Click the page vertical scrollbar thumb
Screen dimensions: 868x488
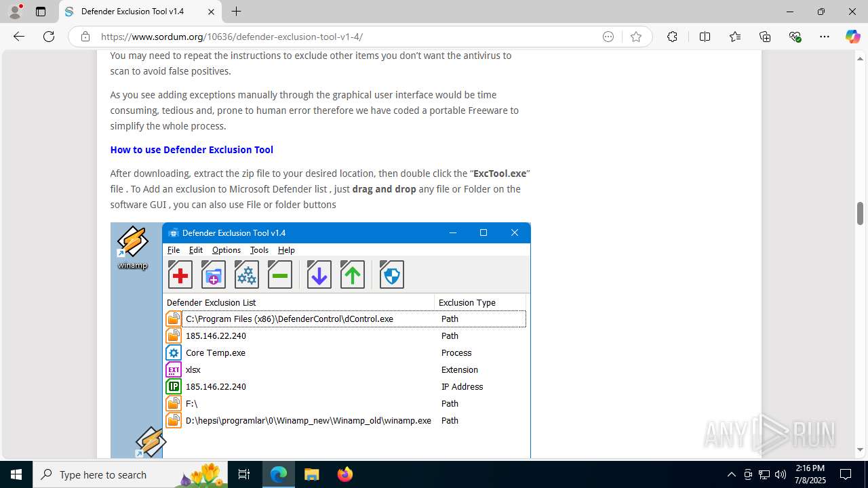point(860,213)
